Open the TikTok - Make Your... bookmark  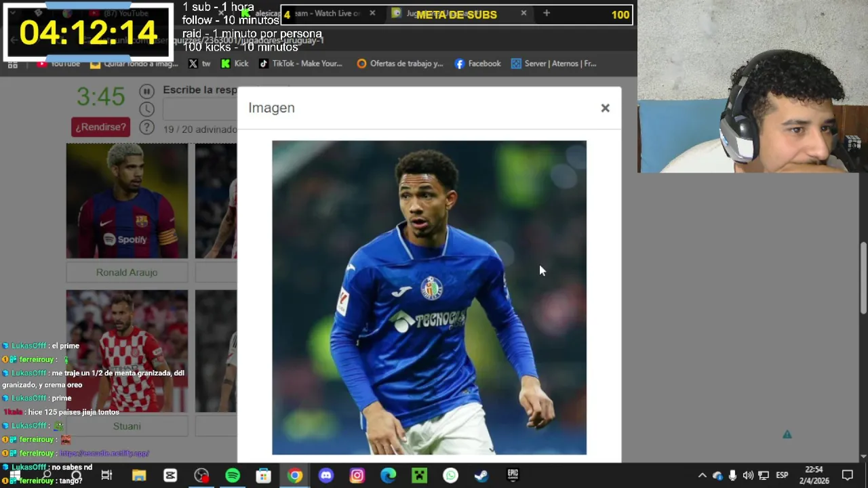pyautogui.click(x=300, y=64)
